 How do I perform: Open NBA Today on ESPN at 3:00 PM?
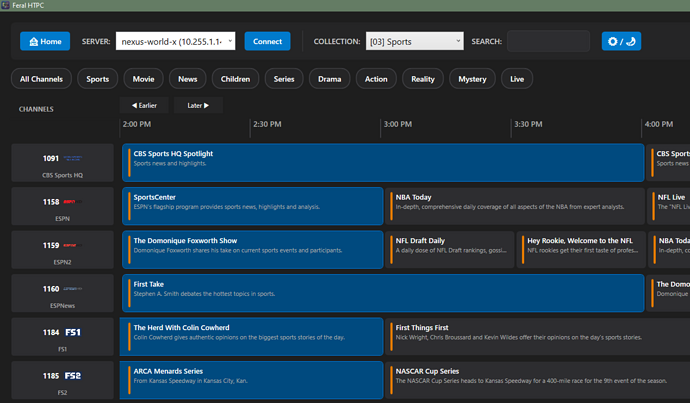(515, 206)
